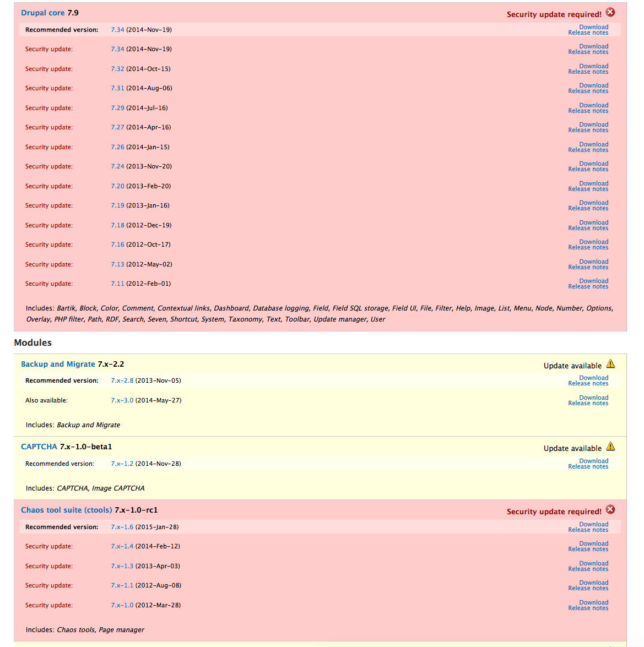Open CAPTCHA 7.x-1.2 version link

(122, 464)
